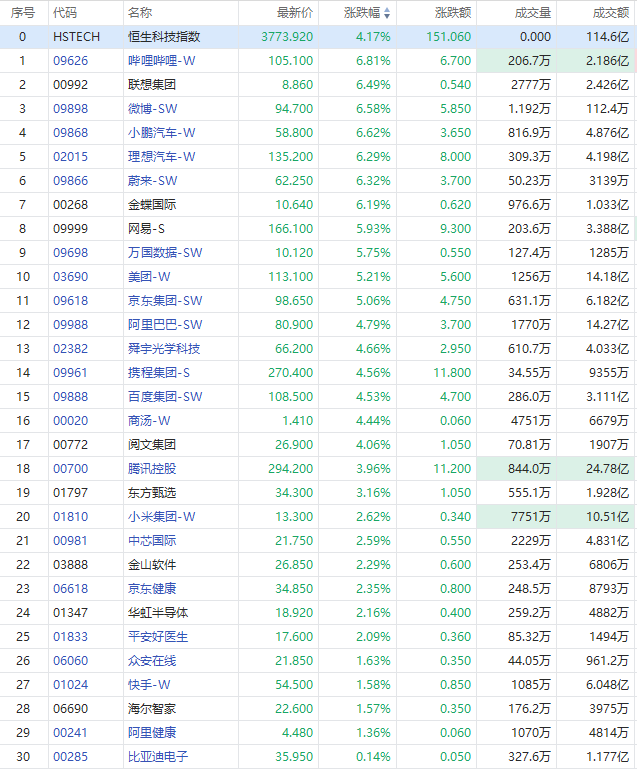Open stock code 09626 link
The height and width of the screenshot is (773, 637).
point(71,61)
